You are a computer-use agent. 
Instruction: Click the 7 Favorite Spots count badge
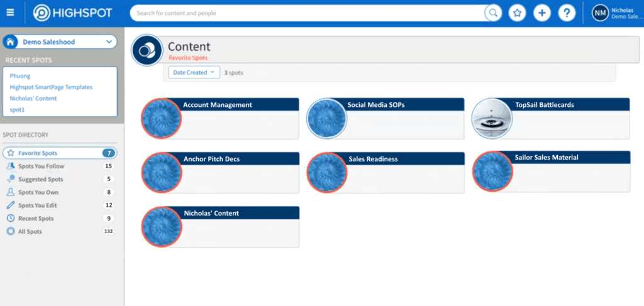coord(108,153)
